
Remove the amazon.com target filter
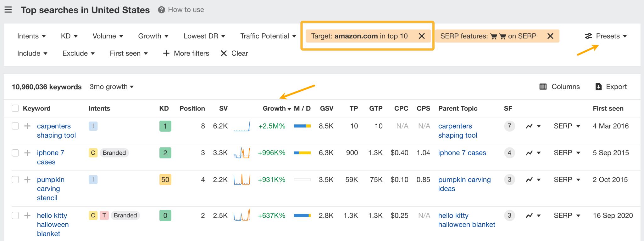(x=422, y=36)
